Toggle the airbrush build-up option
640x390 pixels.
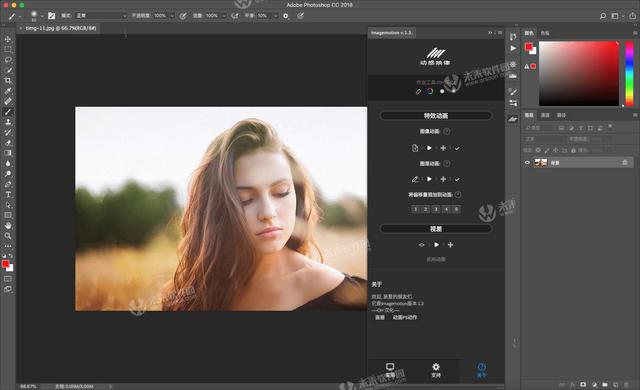tap(235, 16)
